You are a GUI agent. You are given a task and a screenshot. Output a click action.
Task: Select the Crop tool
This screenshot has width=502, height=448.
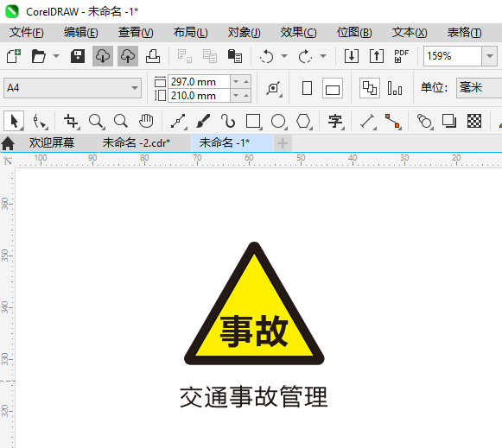pyautogui.click(x=71, y=122)
